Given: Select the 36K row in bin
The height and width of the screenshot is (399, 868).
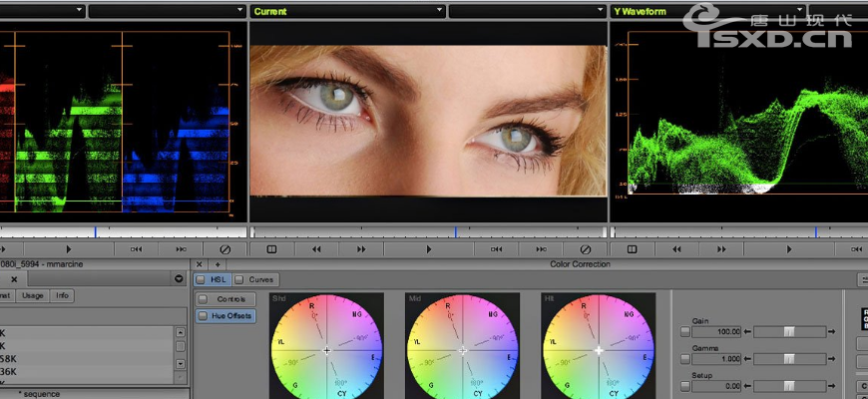Looking at the screenshot, I should click(86, 371).
